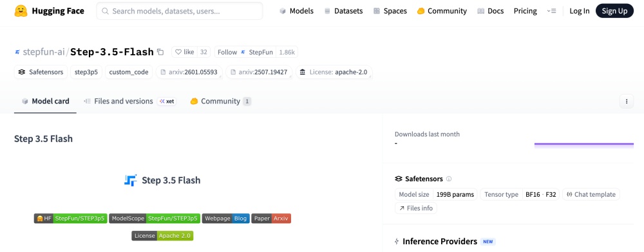Open the Docs navigation item
Image resolution: width=644 pixels, height=252 pixels.
click(490, 11)
